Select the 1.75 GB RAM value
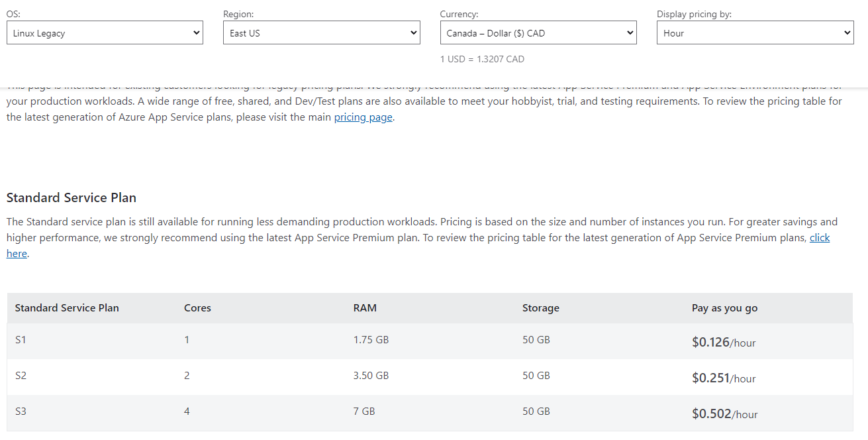Viewport: 868px width, 440px height. coord(371,340)
